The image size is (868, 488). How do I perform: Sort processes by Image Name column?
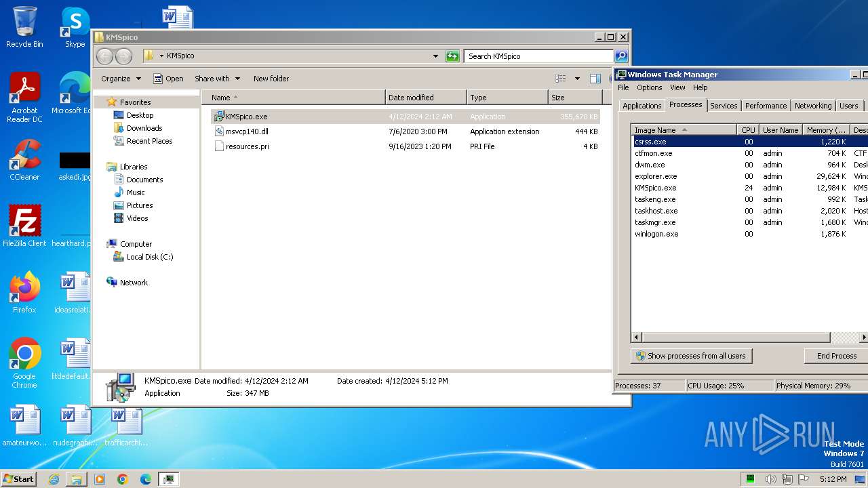click(684, 130)
